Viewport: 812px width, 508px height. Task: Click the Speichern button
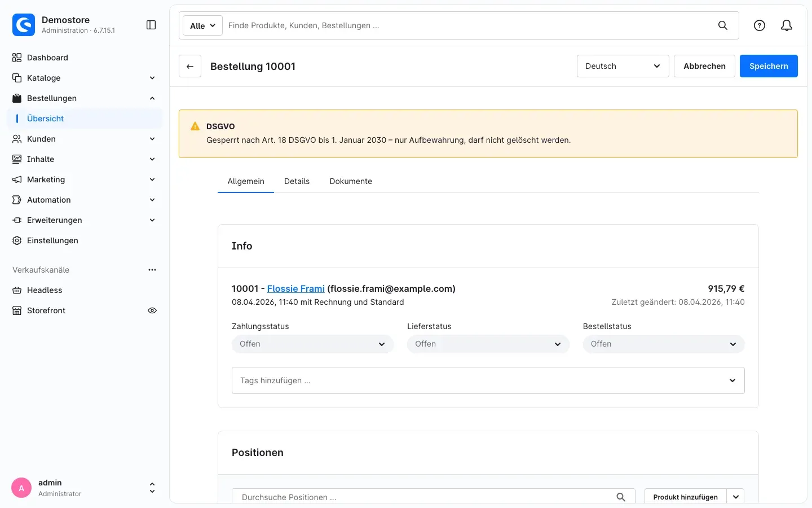click(x=769, y=66)
